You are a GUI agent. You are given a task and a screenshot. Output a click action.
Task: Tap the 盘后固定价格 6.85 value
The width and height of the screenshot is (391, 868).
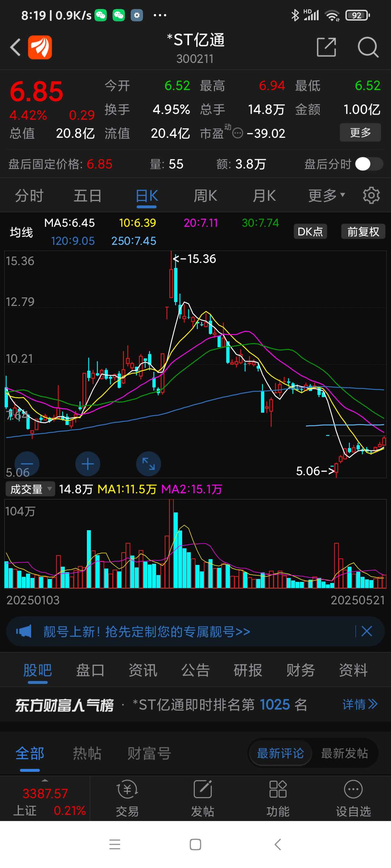tap(100, 164)
